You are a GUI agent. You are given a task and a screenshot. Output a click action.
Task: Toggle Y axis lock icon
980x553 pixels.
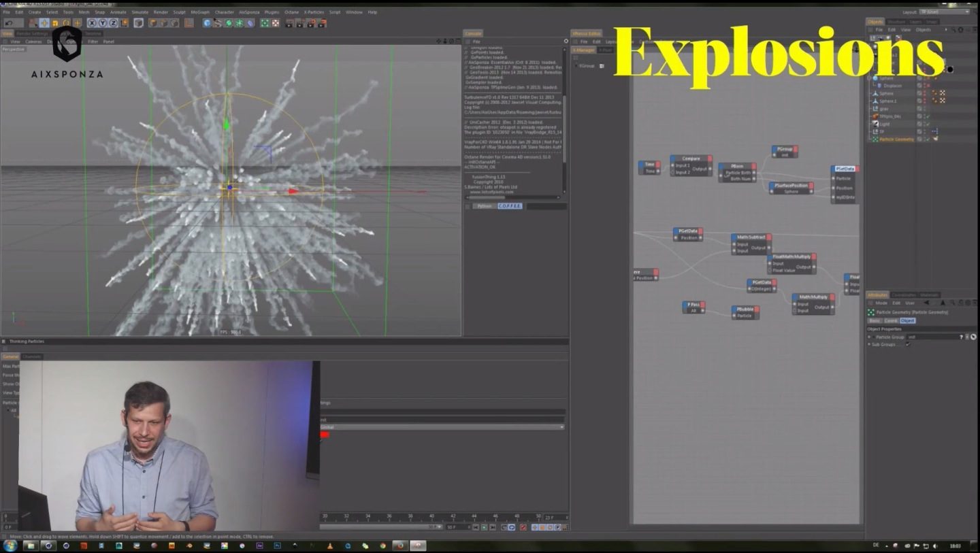click(x=103, y=23)
